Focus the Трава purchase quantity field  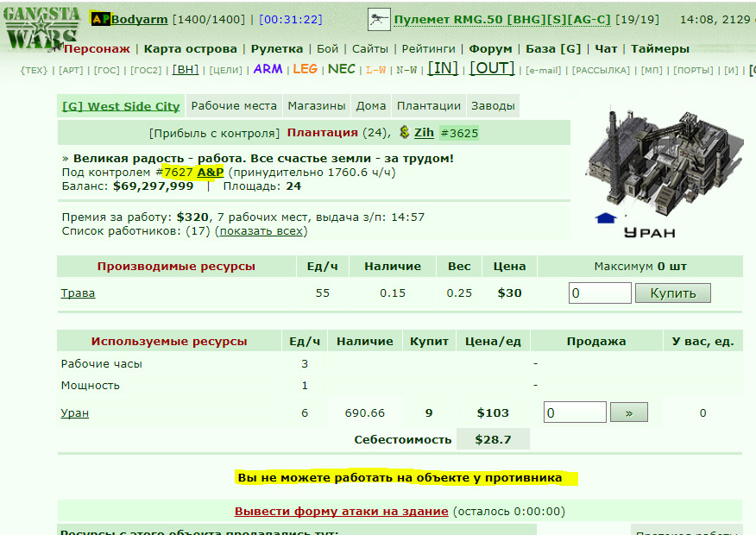[600, 293]
